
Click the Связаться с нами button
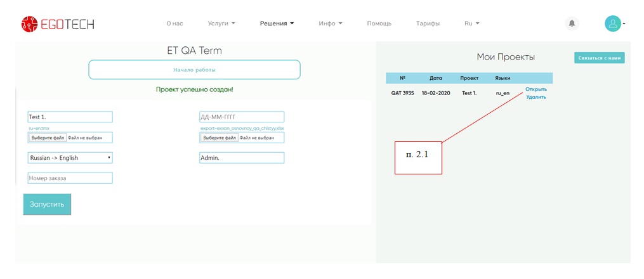pyautogui.click(x=599, y=58)
